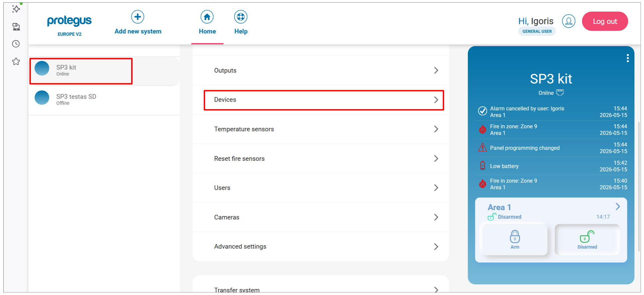Click the network connection icon beside Online
The image size is (644, 295).
point(560,92)
